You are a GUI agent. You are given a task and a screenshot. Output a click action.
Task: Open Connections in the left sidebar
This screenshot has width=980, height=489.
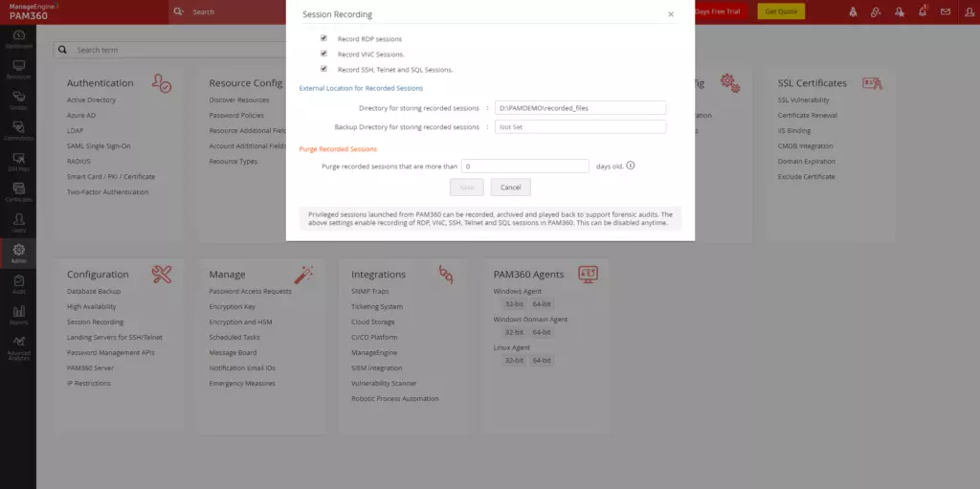pos(19,131)
